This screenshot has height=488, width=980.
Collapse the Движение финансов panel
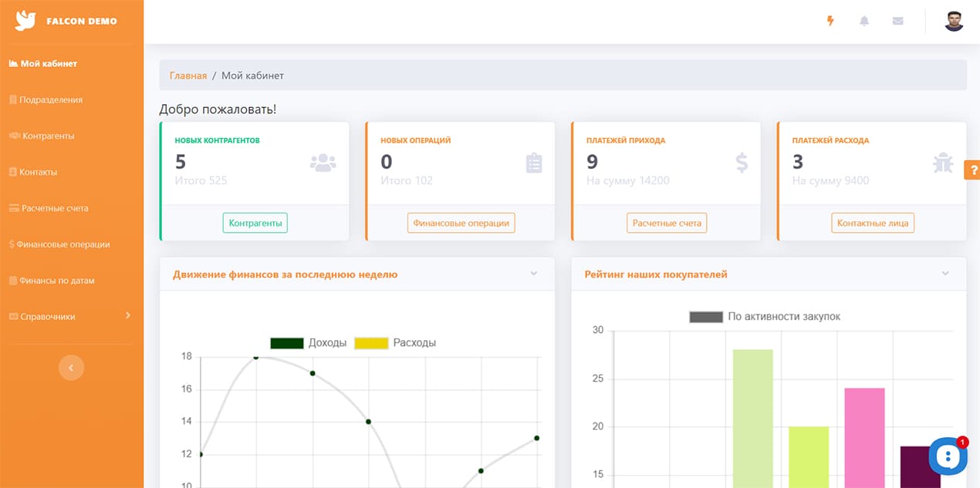point(534,274)
